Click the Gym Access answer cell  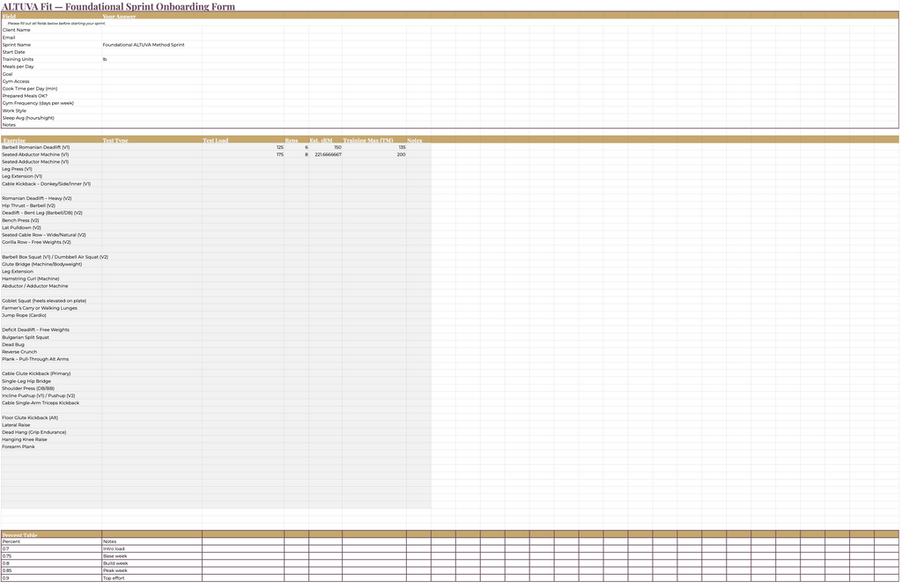click(x=152, y=81)
